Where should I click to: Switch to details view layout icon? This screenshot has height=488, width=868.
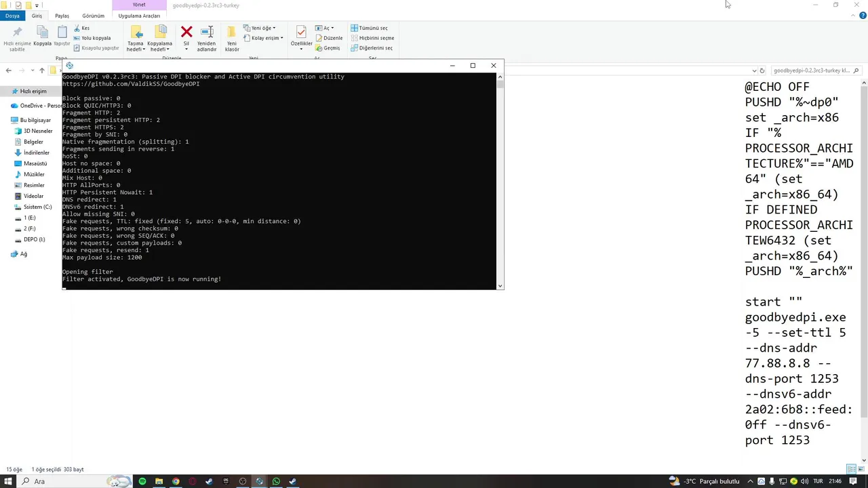851,469
